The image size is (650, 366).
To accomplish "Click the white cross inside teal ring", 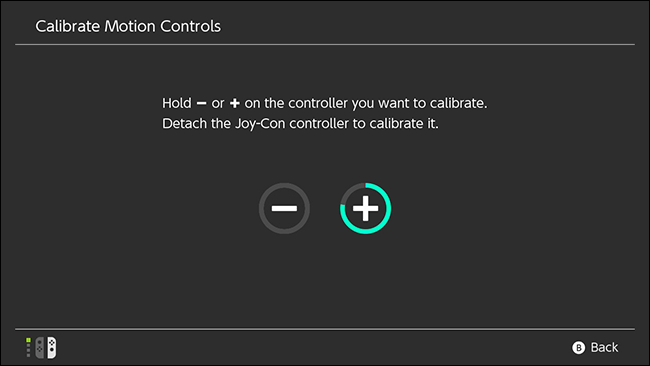I will 365,208.
